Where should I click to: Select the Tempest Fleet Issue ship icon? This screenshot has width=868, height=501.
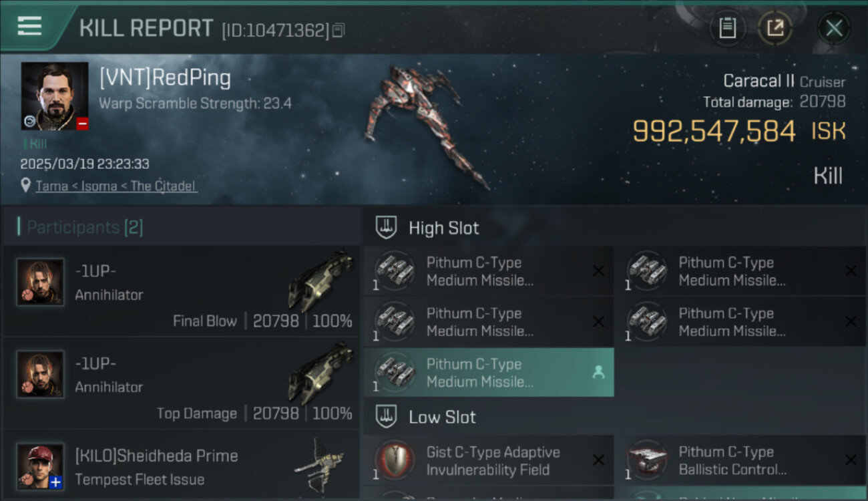coord(319,463)
